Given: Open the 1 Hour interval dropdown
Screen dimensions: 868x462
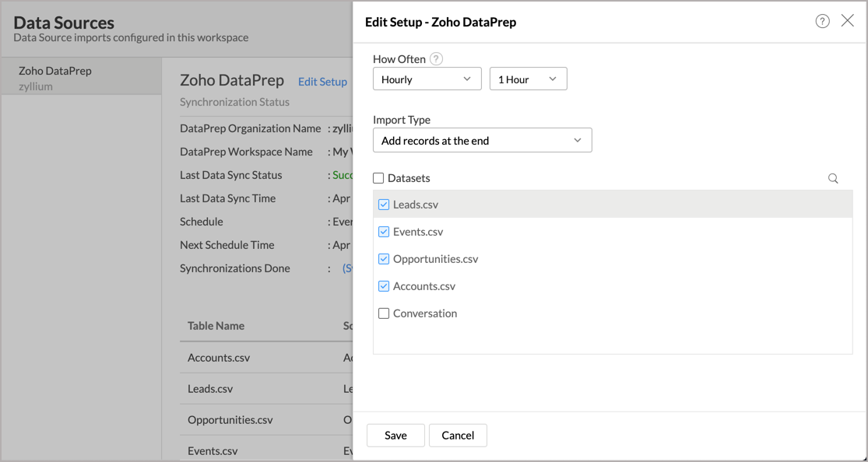Looking at the screenshot, I should pos(528,79).
